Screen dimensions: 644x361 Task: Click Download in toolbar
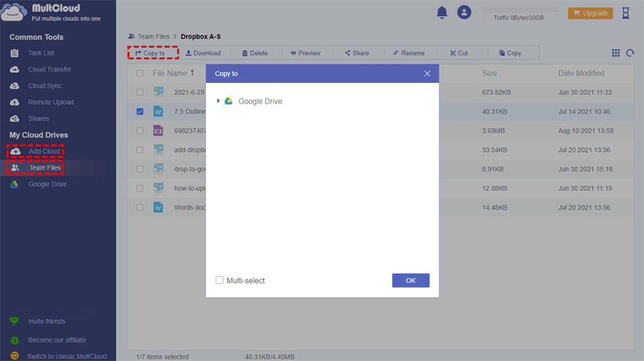point(204,53)
